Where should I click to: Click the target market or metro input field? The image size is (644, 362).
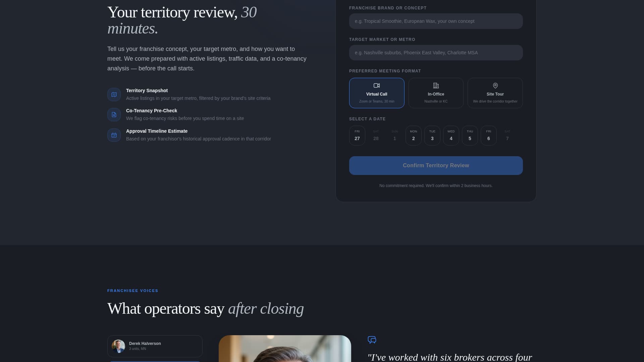(x=436, y=53)
